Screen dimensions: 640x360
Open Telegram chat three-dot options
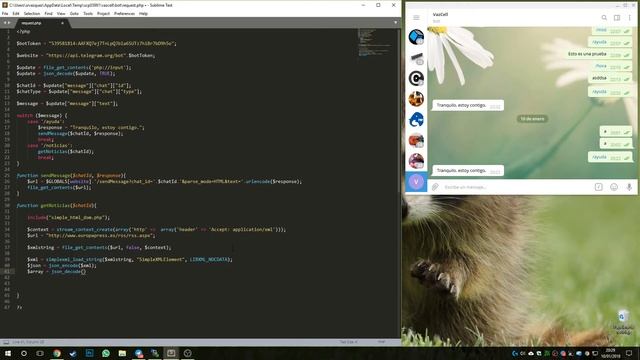tap(629, 18)
